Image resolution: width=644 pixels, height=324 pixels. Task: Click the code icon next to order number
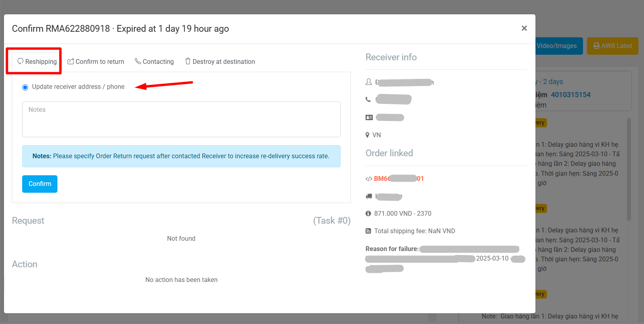[369, 179]
